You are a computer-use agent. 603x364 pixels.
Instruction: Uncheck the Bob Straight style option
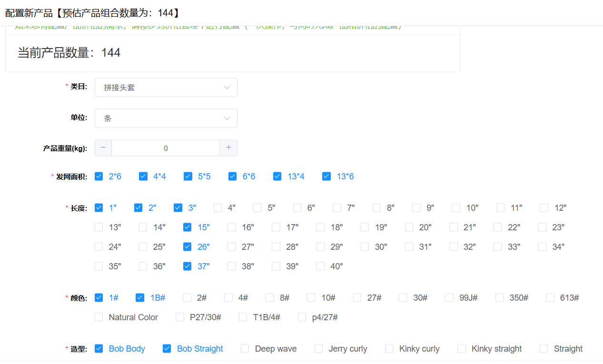tap(167, 349)
